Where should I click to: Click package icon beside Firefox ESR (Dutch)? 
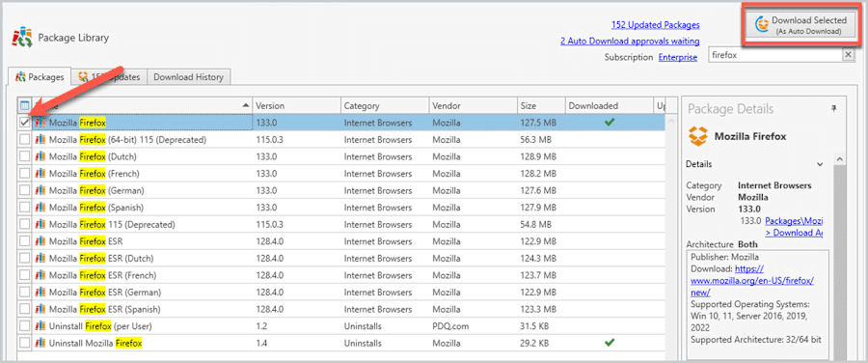click(40, 259)
